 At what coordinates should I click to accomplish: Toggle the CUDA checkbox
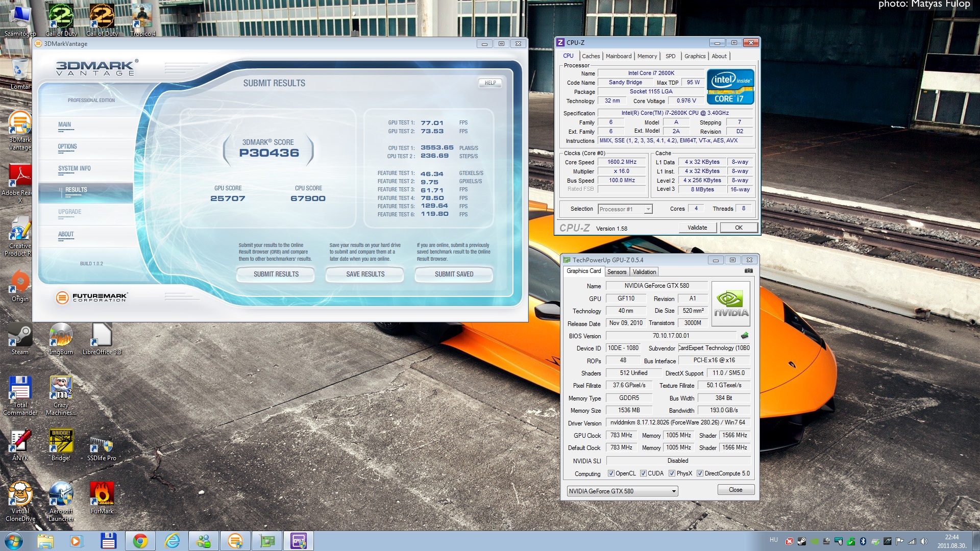point(643,473)
